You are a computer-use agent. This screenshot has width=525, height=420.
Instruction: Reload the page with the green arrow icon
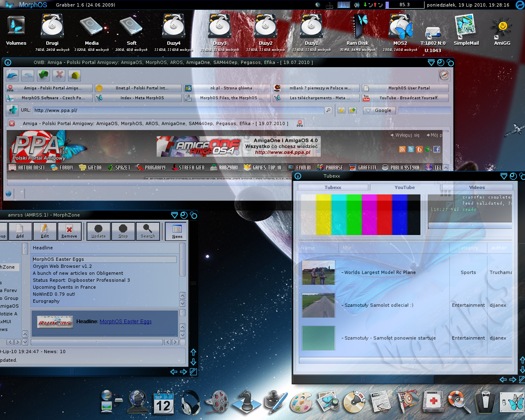pos(43,75)
